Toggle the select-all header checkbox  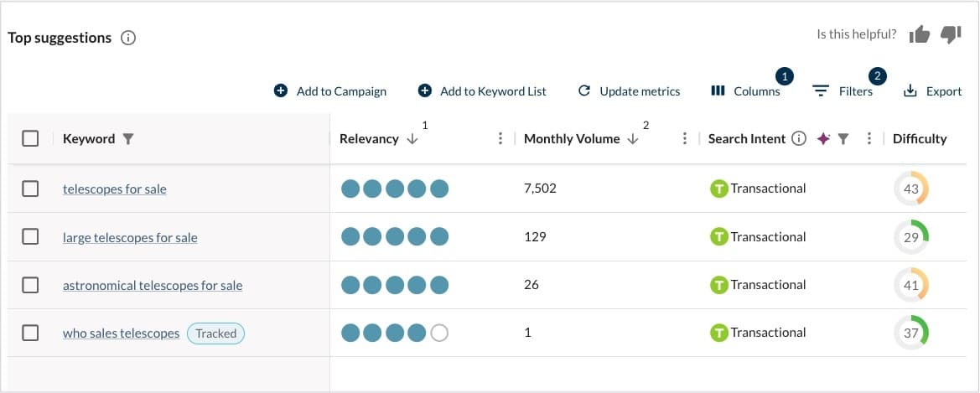click(30, 139)
